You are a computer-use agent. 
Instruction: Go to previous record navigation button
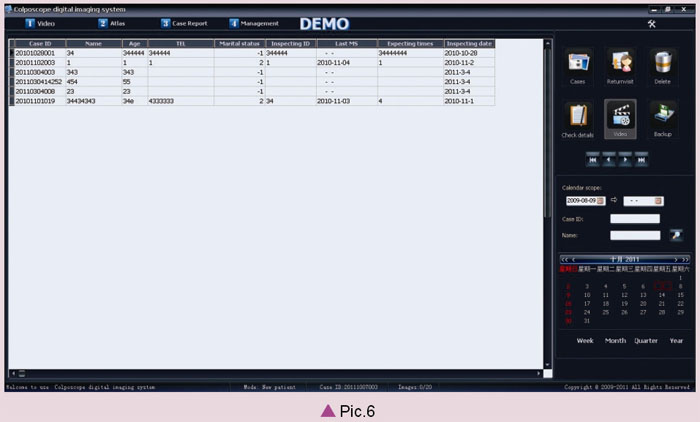tap(609, 159)
